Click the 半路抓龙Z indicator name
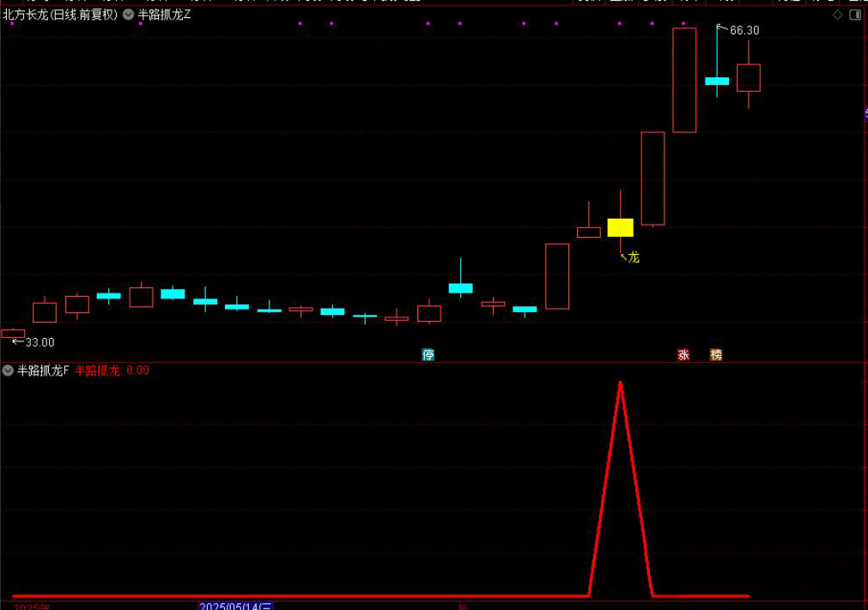The height and width of the screenshot is (610, 868). pos(165,15)
